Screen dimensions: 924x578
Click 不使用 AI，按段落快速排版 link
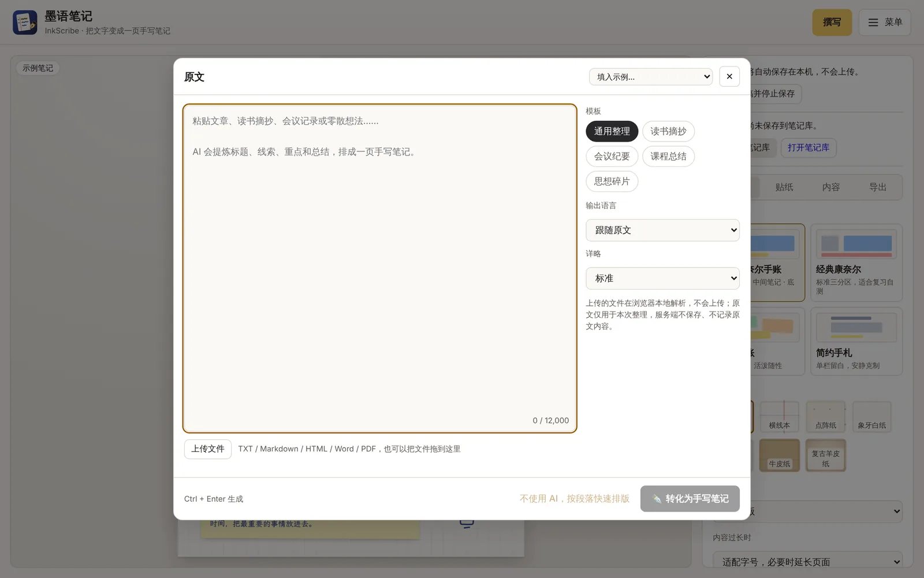point(575,498)
